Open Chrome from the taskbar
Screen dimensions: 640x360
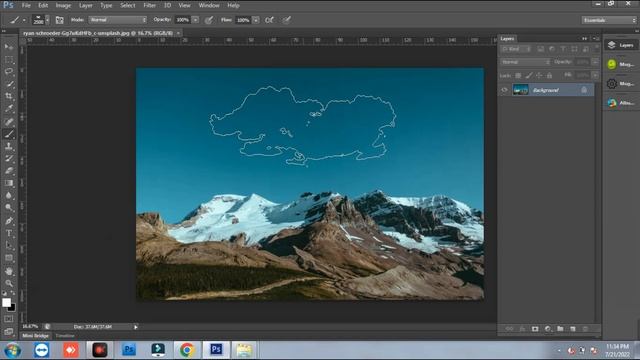click(187, 350)
